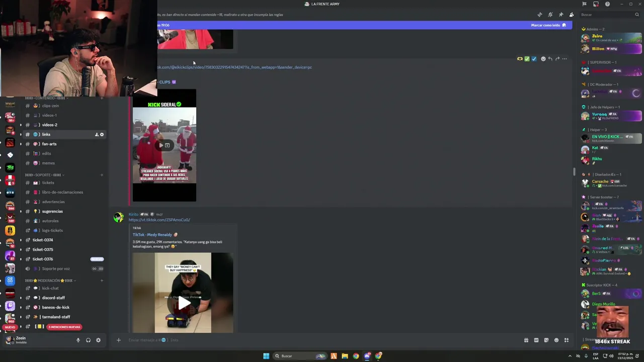The width and height of the screenshot is (644, 362).
Task: Edit channel gear on links channel
Action: point(102,135)
